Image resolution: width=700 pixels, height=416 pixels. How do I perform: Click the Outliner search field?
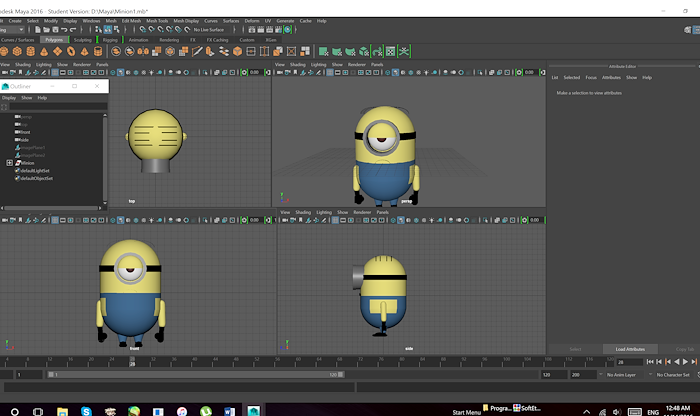point(58,107)
